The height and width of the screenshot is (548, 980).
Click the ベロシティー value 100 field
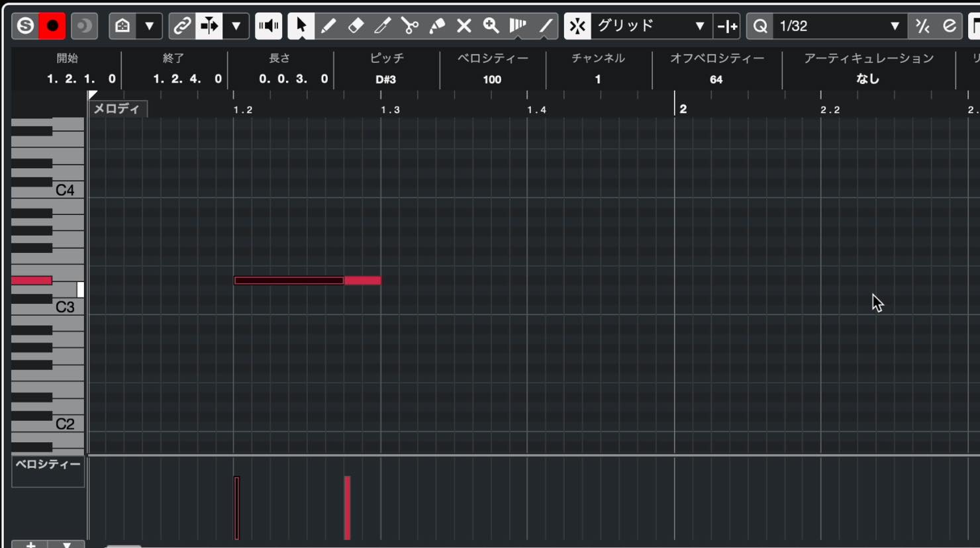(x=492, y=79)
